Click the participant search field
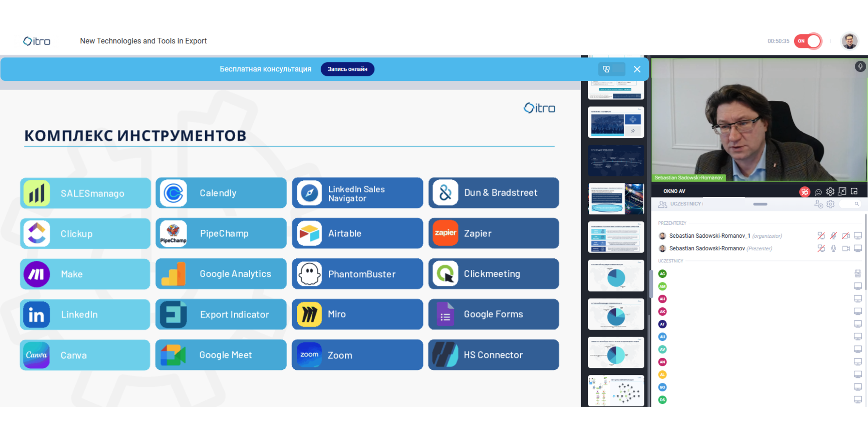Screen dimensions: 868x424 point(850,204)
